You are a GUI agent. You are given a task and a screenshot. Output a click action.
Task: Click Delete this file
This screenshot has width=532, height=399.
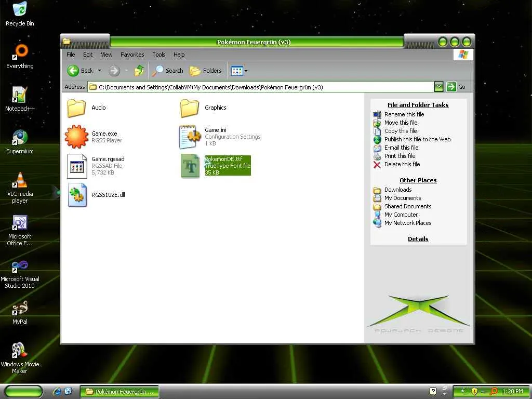tap(402, 164)
